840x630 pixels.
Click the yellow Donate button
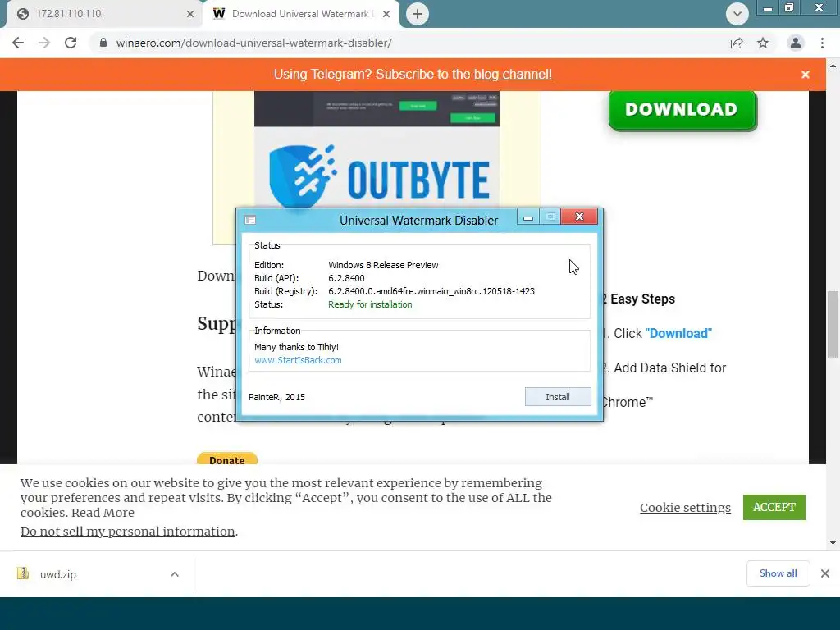point(227,459)
